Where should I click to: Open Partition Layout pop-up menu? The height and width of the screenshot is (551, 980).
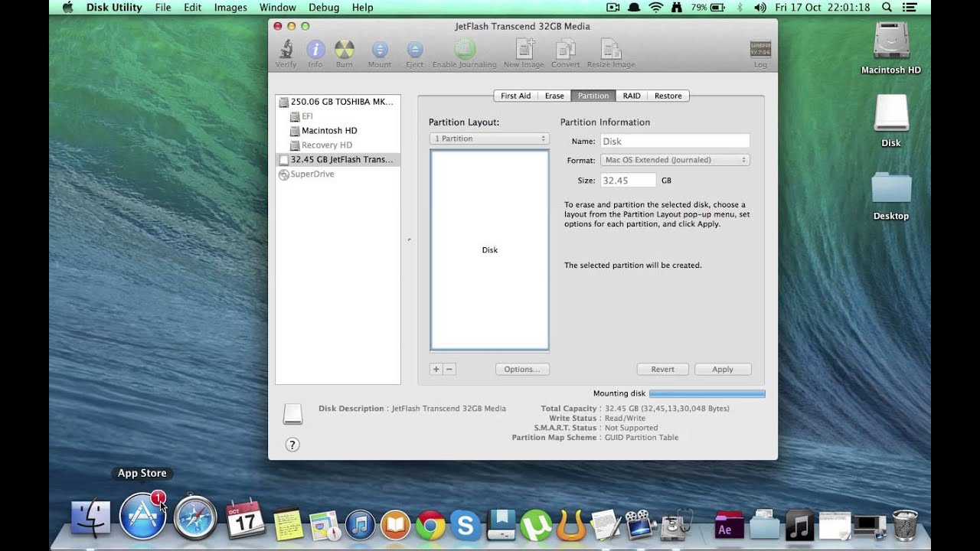pyautogui.click(x=489, y=139)
